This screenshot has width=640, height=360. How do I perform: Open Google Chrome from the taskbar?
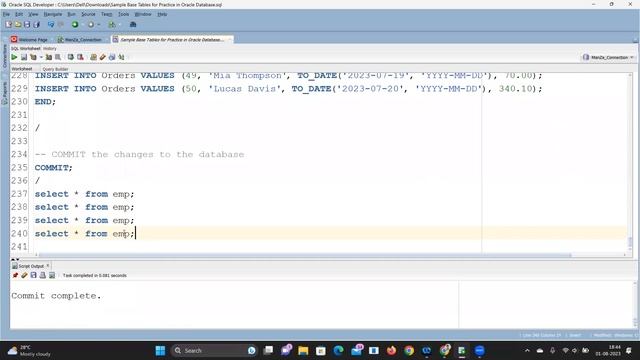(409, 351)
